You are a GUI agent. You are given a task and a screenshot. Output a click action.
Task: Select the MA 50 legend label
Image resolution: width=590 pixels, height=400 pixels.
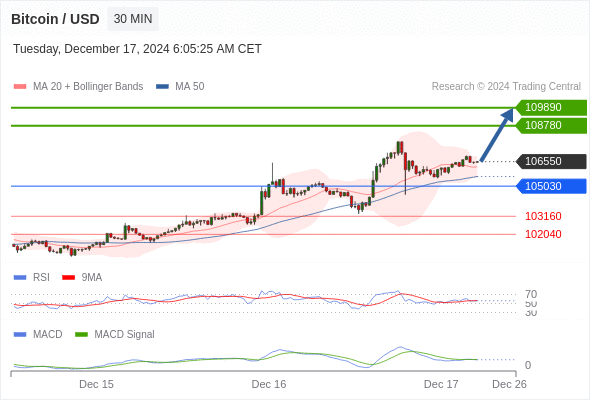tap(190, 87)
